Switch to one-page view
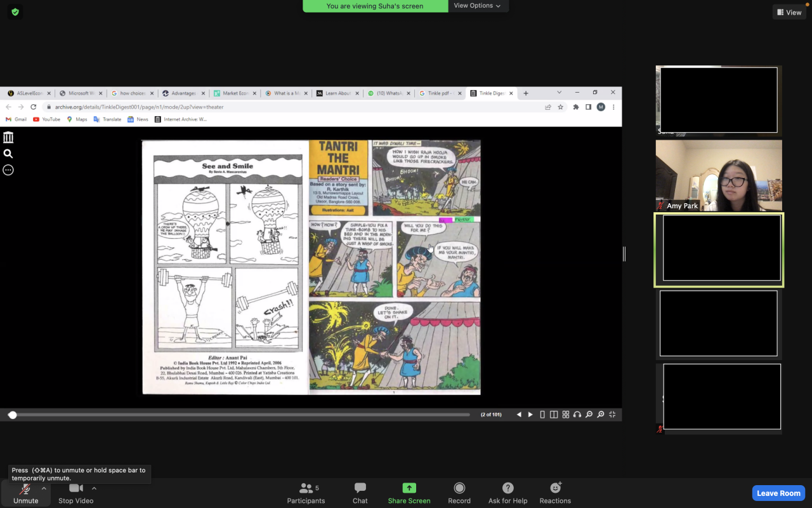 [542, 415]
